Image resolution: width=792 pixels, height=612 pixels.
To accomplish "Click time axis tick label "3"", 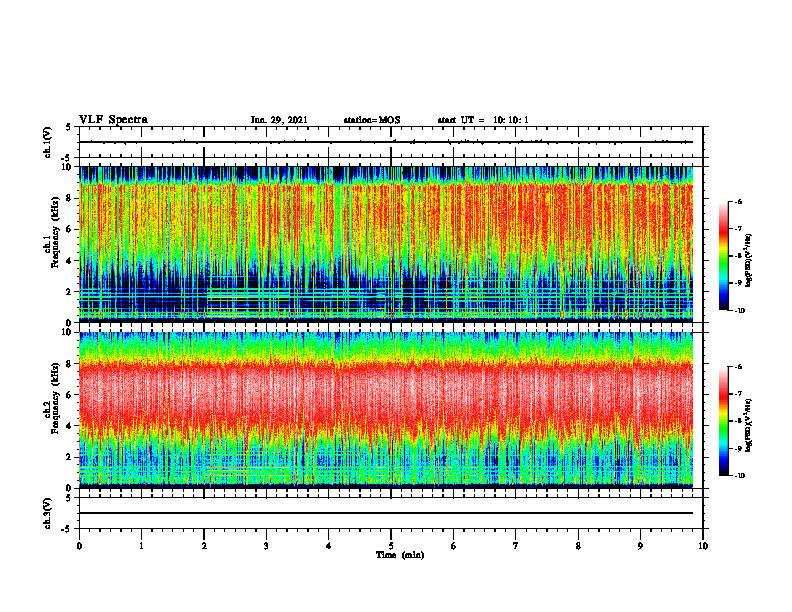I will (266, 546).
